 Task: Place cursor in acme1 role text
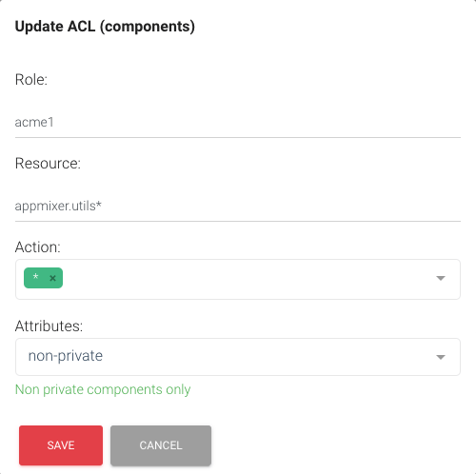(x=34, y=122)
